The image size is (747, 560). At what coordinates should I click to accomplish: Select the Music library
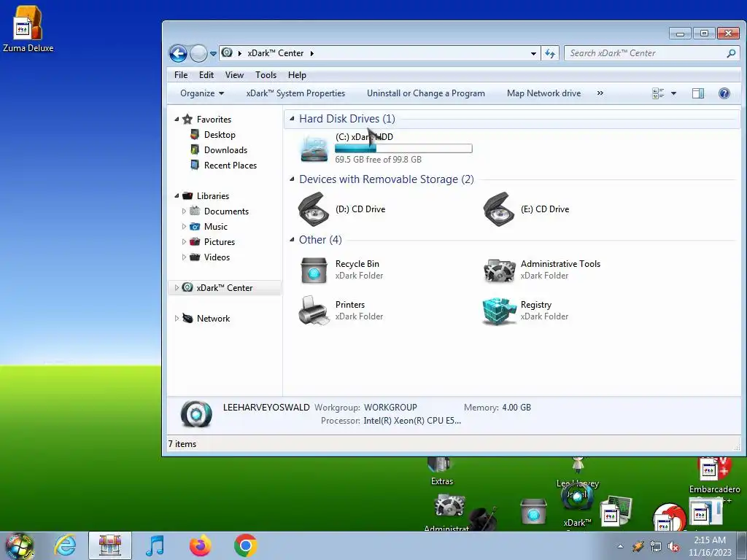[215, 227]
